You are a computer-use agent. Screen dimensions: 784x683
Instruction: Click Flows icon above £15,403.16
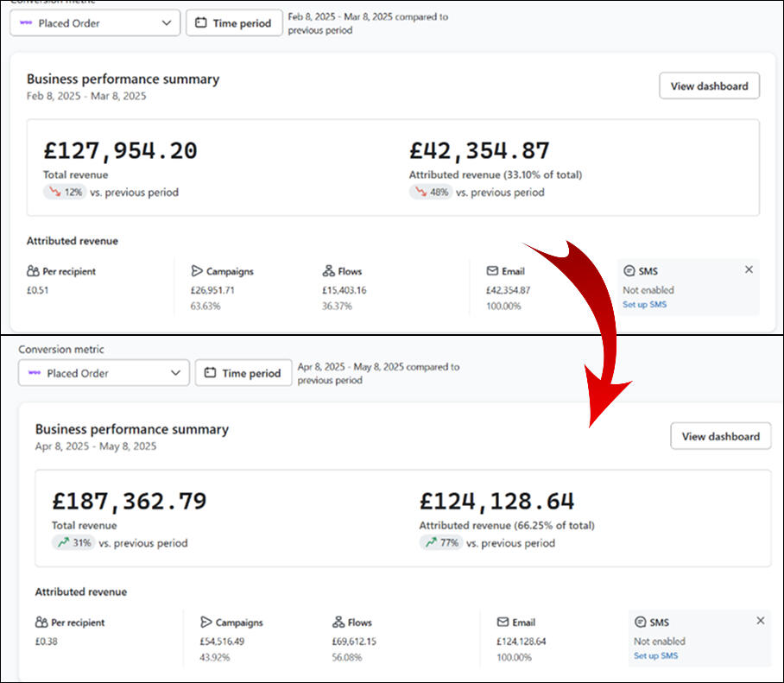click(x=328, y=271)
